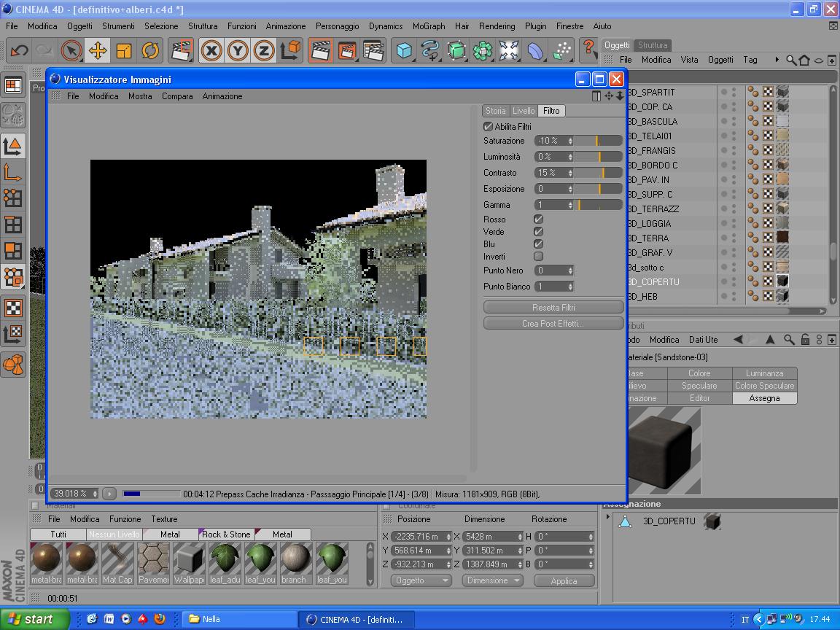Viewport: 840px width, 630px height.
Task: Open the MoGraph menu
Action: [428, 26]
